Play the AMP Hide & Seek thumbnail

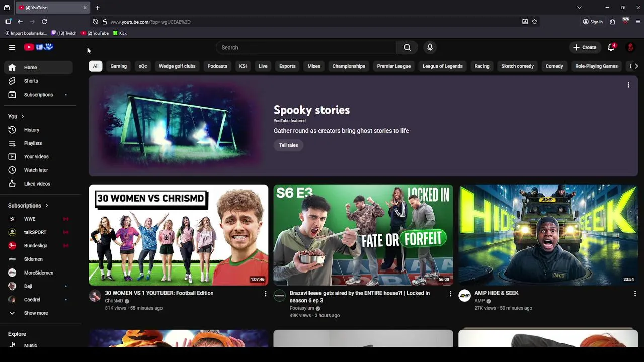pos(548,235)
